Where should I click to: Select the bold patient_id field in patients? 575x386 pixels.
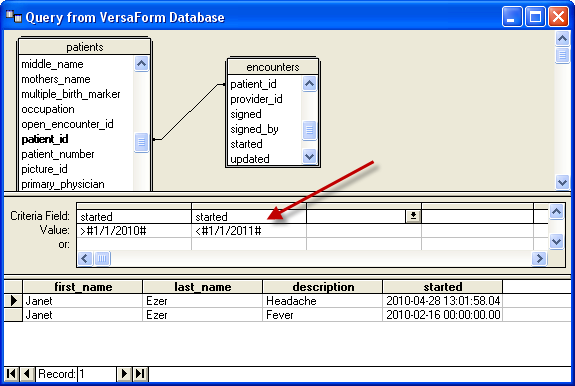[45, 139]
